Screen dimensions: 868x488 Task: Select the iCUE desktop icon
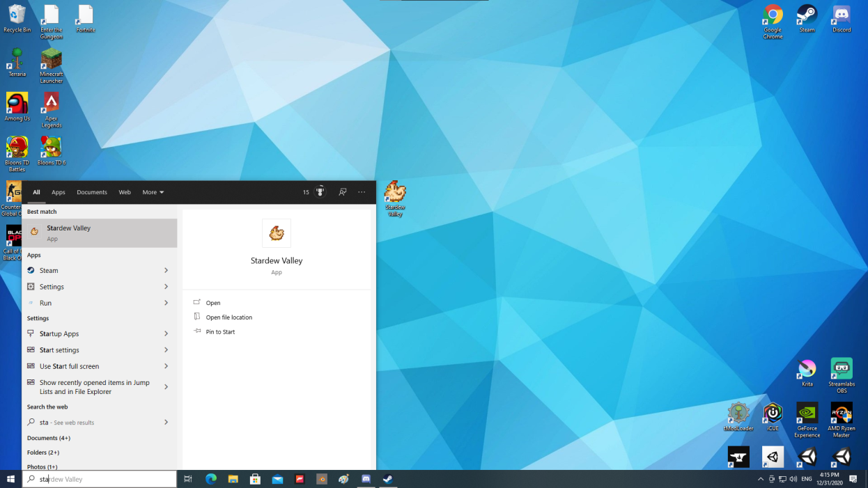(x=773, y=416)
